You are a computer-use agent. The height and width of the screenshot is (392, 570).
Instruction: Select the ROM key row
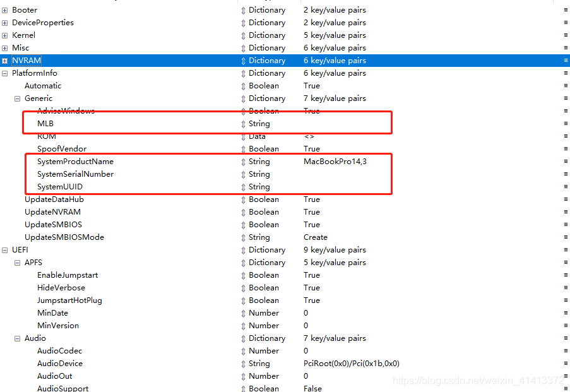click(47, 136)
